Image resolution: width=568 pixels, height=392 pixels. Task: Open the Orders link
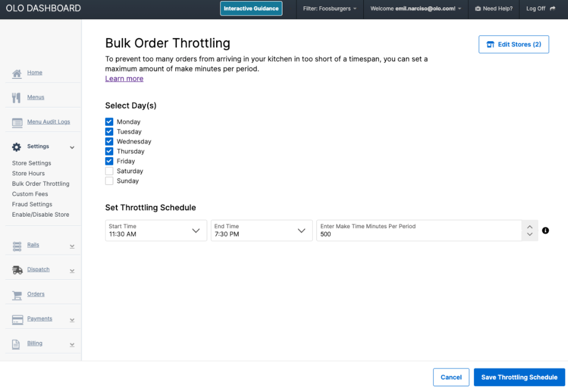coord(35,294)
